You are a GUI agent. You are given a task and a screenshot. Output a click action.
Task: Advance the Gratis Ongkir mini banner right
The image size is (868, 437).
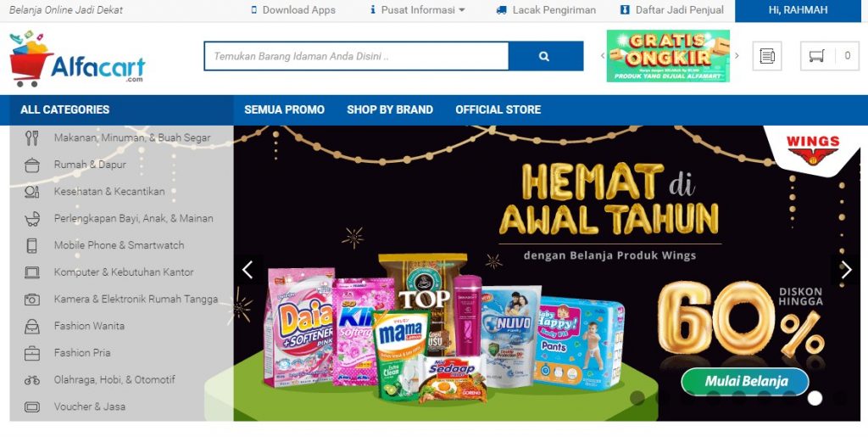(x=737, y=55)
